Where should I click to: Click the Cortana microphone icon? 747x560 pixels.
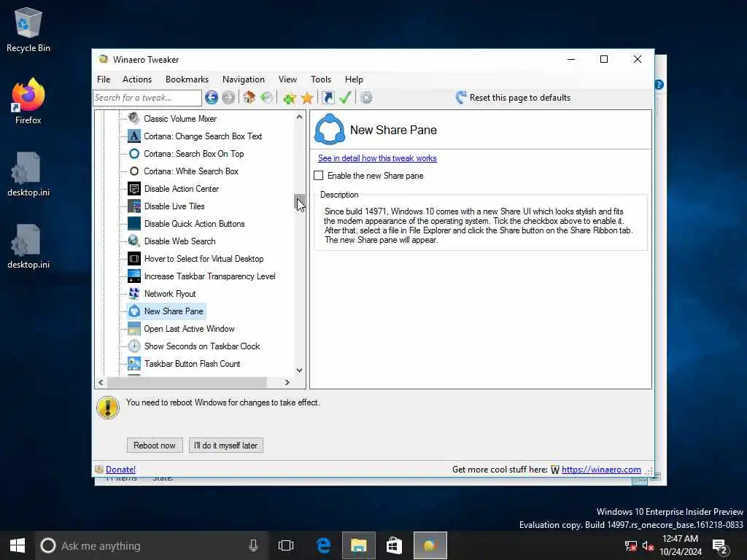(253, 545)
